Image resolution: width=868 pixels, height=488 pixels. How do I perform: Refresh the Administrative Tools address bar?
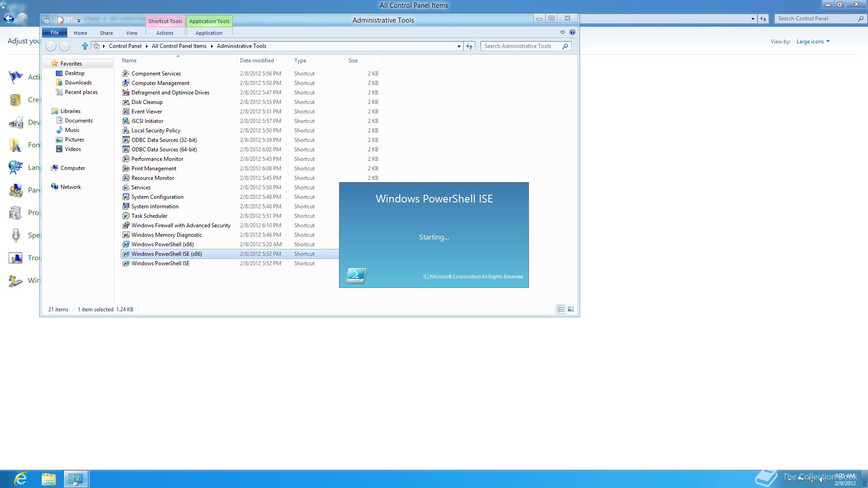pyautogui.click(x=469, y=46)
